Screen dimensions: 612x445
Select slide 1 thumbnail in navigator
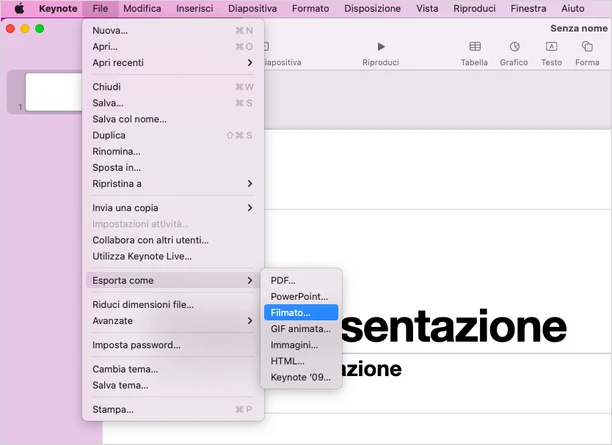coord(54,92)
